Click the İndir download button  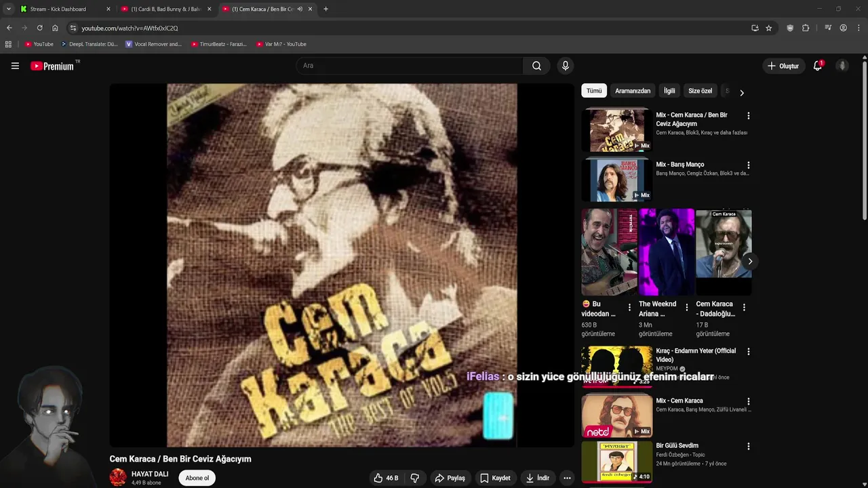(538, 478)
